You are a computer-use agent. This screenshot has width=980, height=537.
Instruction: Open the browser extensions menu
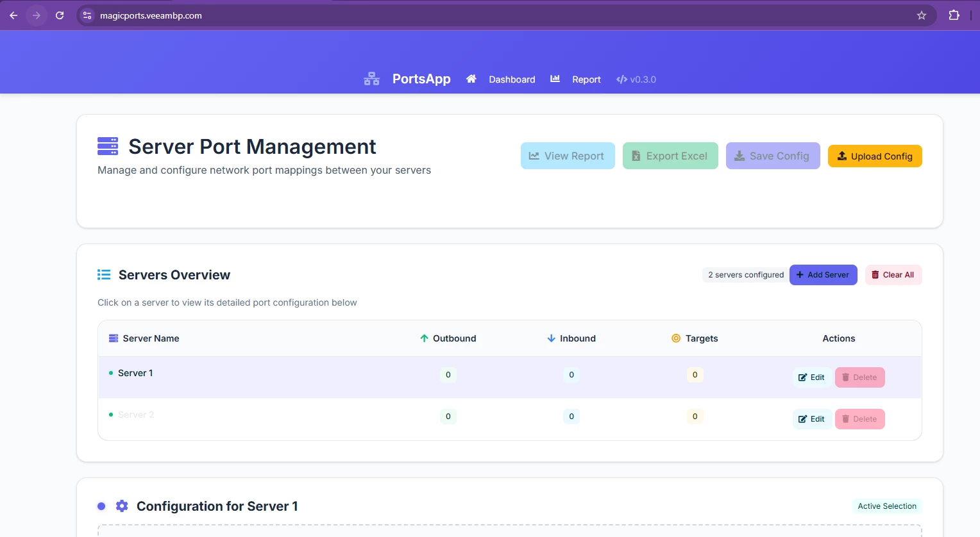954,15
